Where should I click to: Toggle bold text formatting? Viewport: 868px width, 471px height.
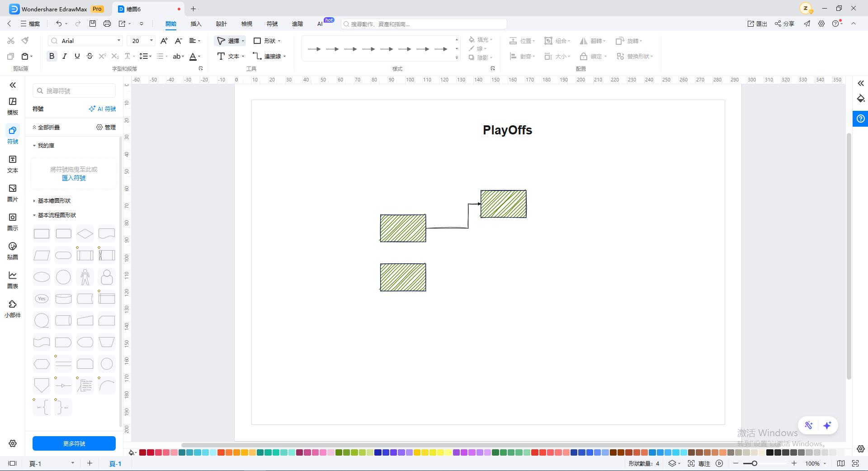(52, 56)
